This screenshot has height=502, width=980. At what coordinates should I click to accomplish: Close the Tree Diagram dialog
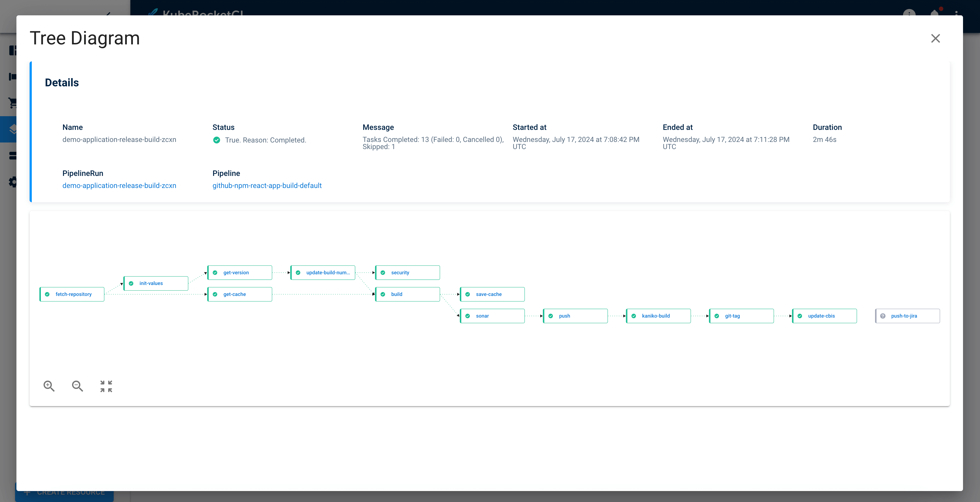pos(935,38)
